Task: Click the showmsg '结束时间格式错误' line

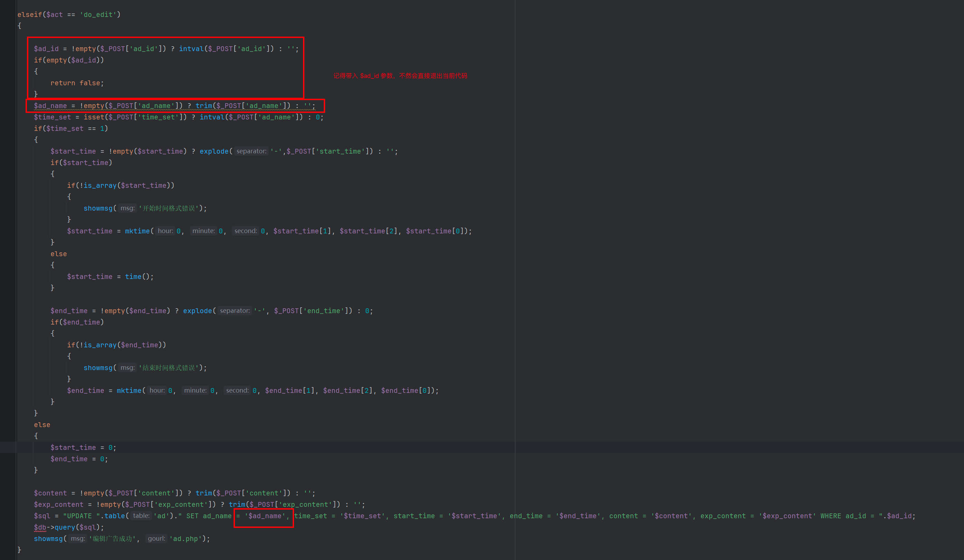Action: (145, 368)
